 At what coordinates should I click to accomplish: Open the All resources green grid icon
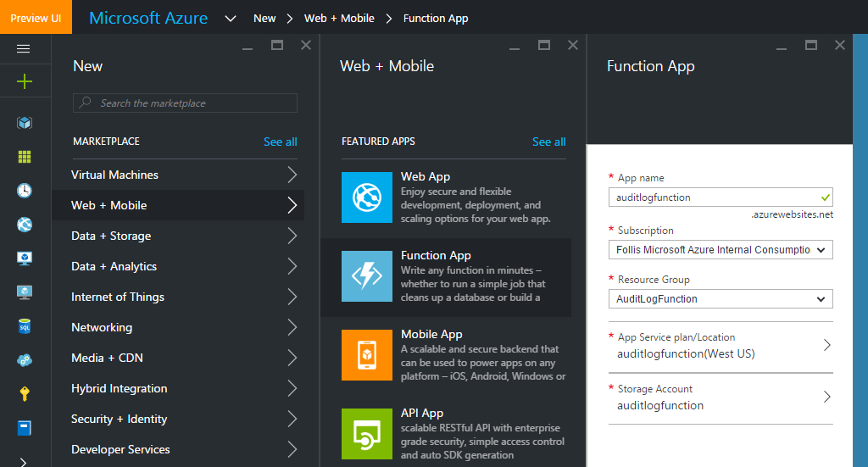pyautogui.click(x=25, y=157)
